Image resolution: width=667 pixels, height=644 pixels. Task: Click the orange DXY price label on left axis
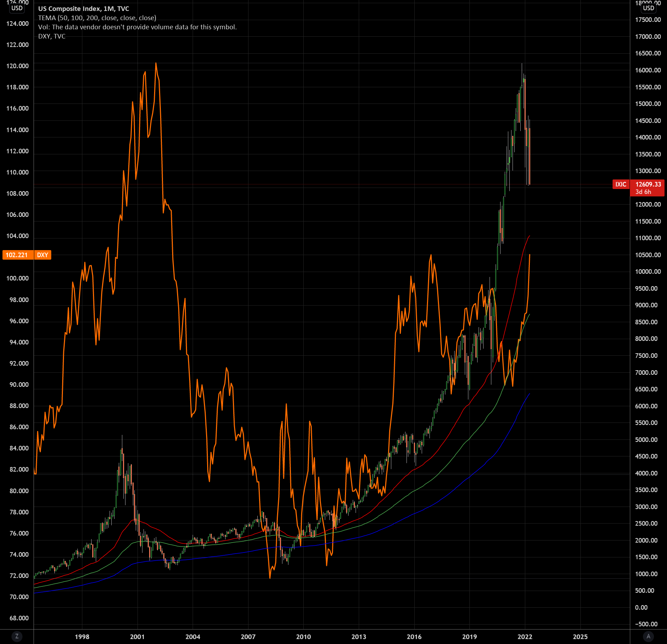pyautogui.click(x=18, y=255)
